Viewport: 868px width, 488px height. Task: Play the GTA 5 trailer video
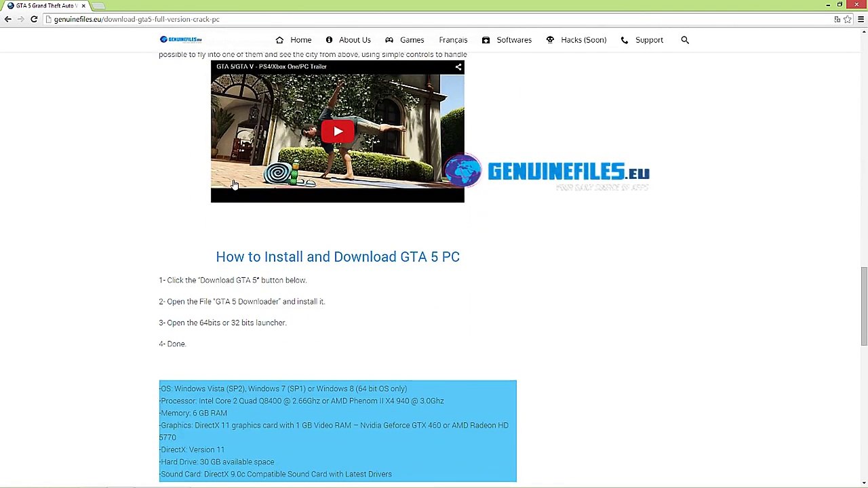click(x=338, y=131)
